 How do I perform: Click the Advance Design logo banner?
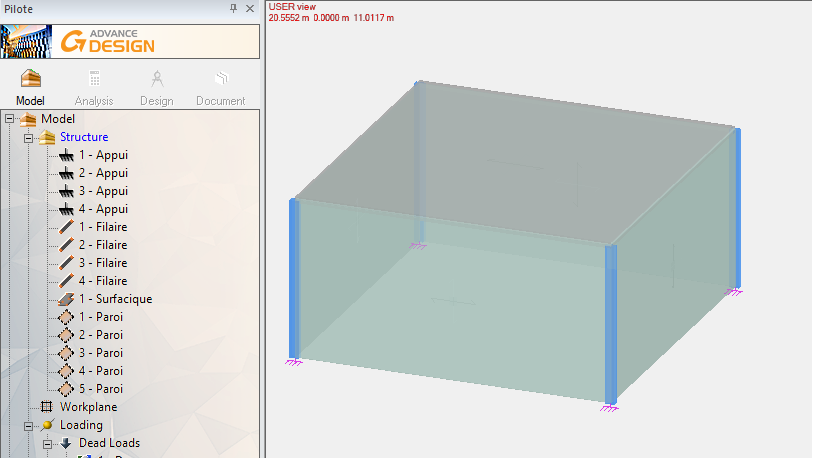(130, 42)
